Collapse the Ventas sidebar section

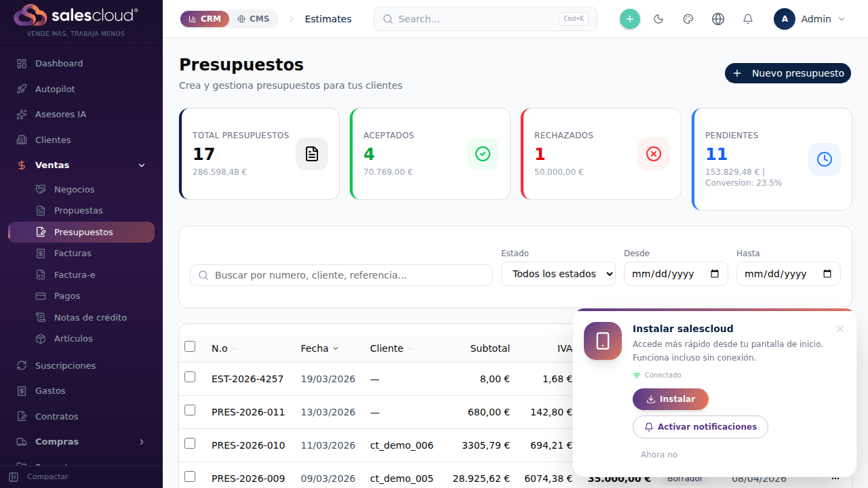(x=142, y=165)
